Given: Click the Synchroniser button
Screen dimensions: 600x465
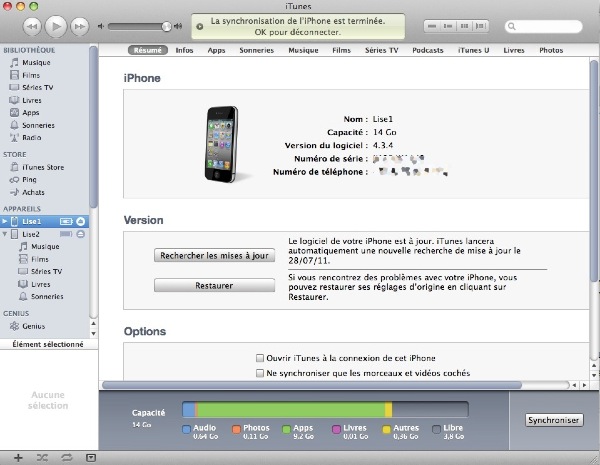Looking at the screenshot, I should 553,420.
